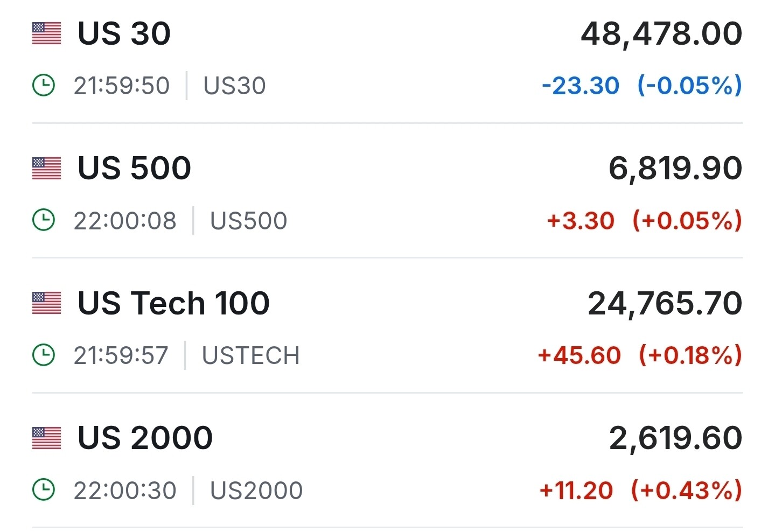775x532 pixels.
Task: Open the US 2000 index name
Action: [145, 438]
